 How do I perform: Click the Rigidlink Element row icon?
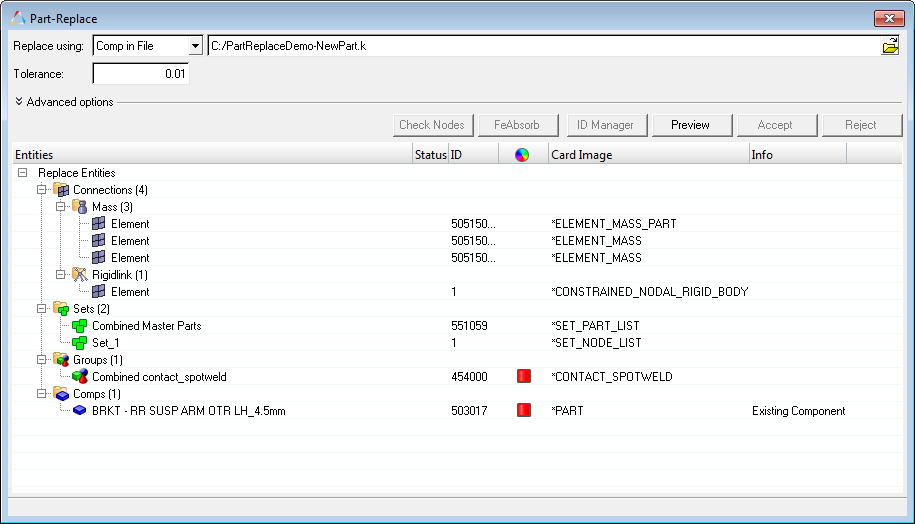click(x=99, y=291)
